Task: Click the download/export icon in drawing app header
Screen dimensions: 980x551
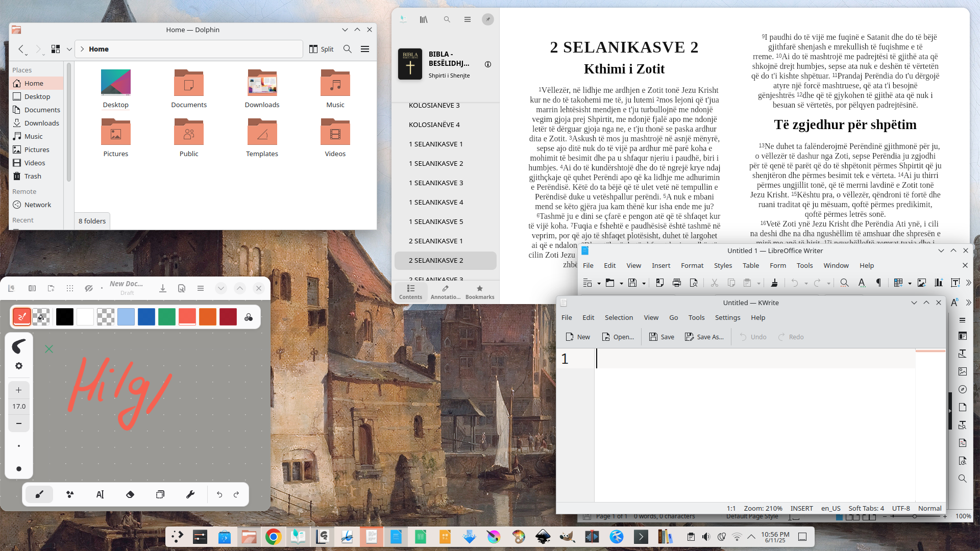Action: [163, 288]
